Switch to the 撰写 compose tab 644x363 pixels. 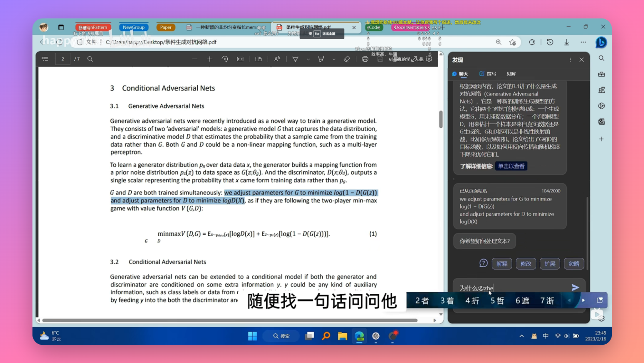coord(488,74)
